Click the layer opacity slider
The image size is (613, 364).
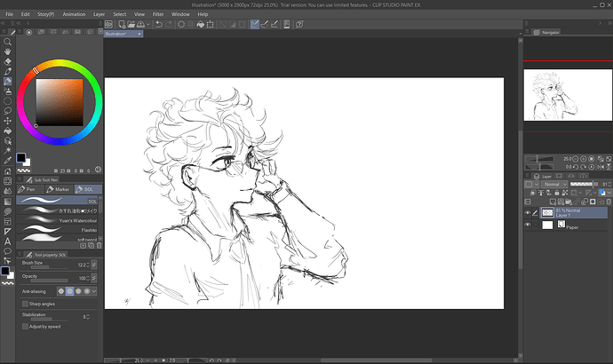pyautogui.click(x=584, y=184)
